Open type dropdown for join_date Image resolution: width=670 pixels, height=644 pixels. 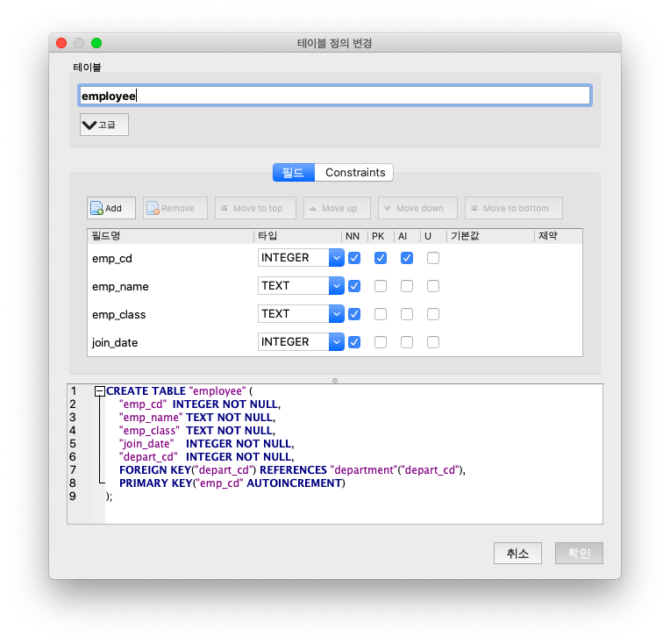pos(337,342)
